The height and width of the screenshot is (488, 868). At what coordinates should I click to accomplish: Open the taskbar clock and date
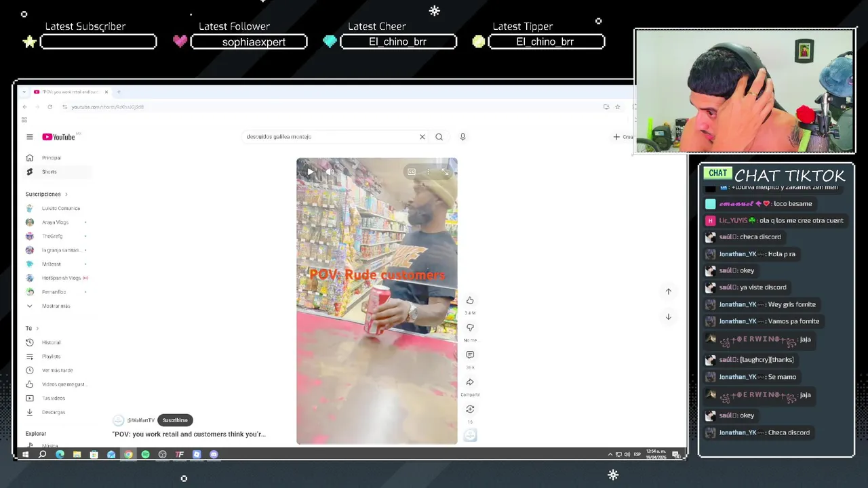point(656,455)
